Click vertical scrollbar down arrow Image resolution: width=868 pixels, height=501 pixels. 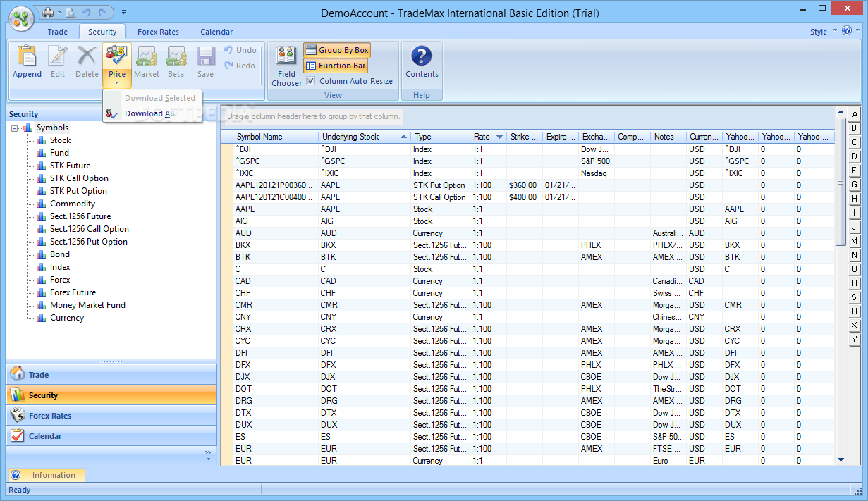[840, 459]
